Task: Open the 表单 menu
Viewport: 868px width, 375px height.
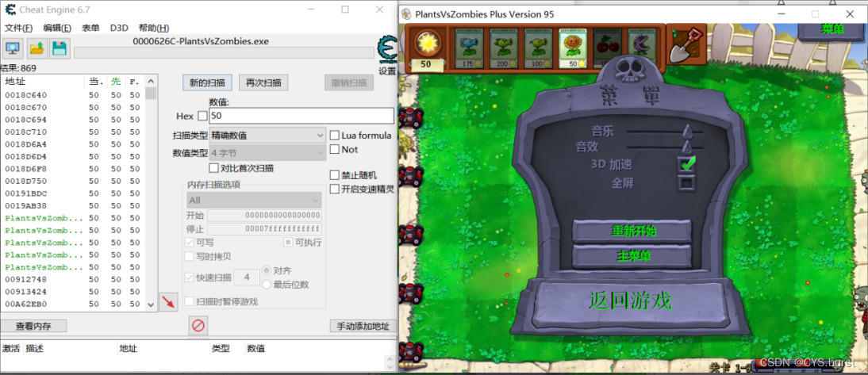Action: 90,29
